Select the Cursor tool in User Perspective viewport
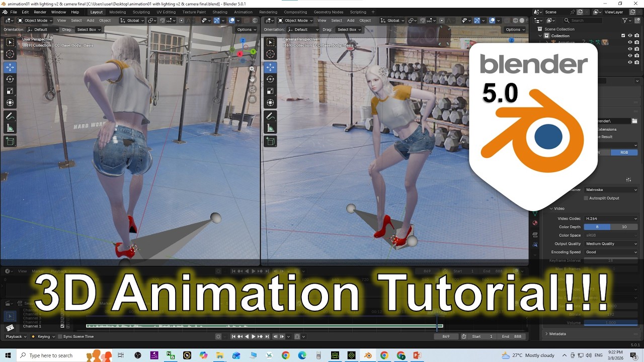The height and width of the screenshot is (362, 644). coord(10,54)
